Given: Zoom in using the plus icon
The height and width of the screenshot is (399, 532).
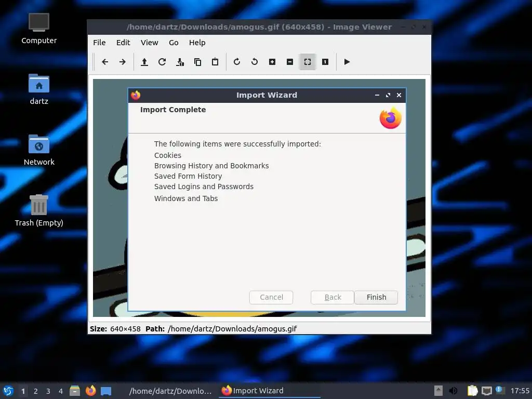Looking at the screenshot, I should [x=272, y=62].
